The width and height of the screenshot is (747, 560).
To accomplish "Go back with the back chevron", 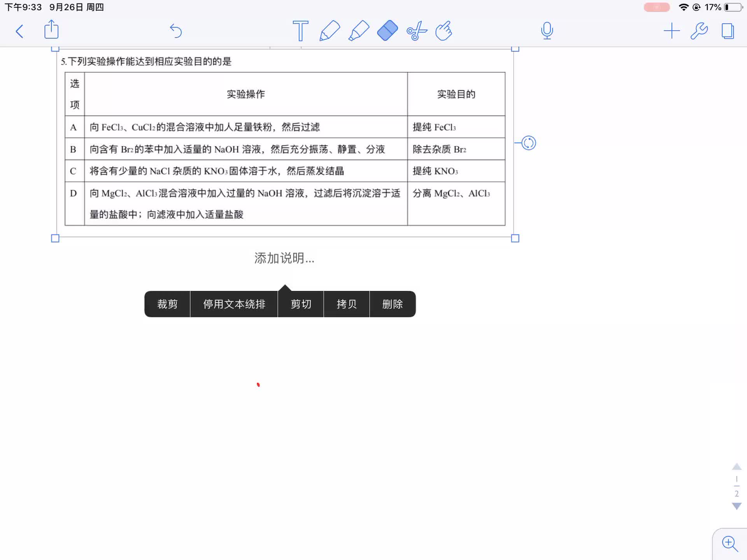I will tap(19, 31).
